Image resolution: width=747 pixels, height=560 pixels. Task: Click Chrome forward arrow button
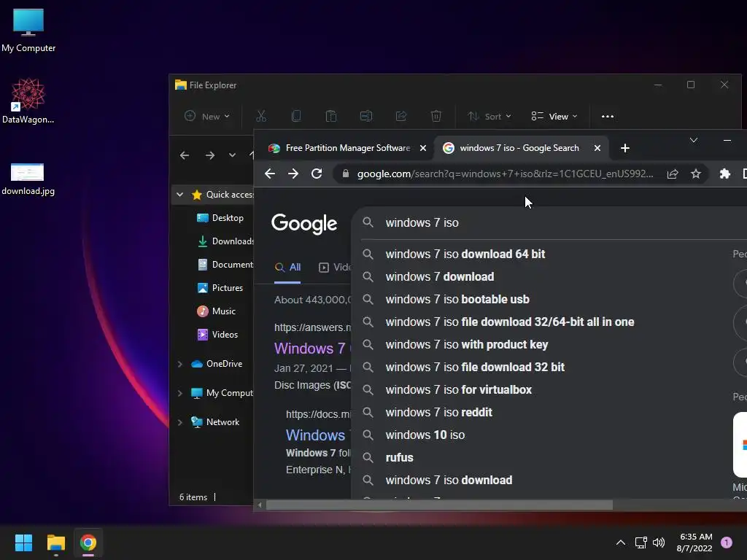click(293, 174)
